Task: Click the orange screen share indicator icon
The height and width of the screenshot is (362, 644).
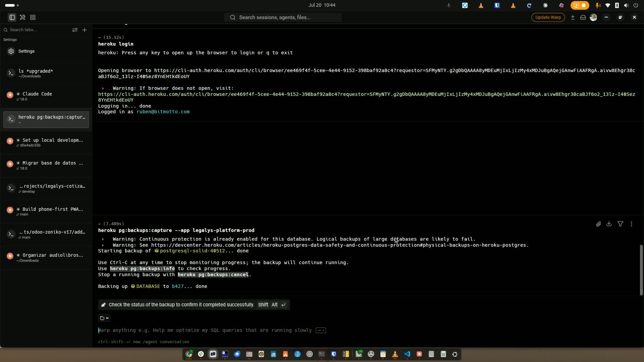Action: (576, 5)
